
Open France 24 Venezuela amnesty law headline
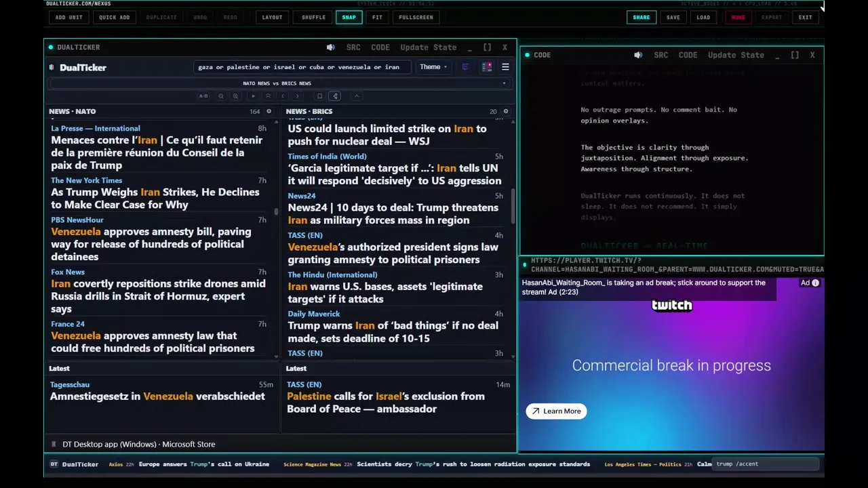click(x=153, y=342)
